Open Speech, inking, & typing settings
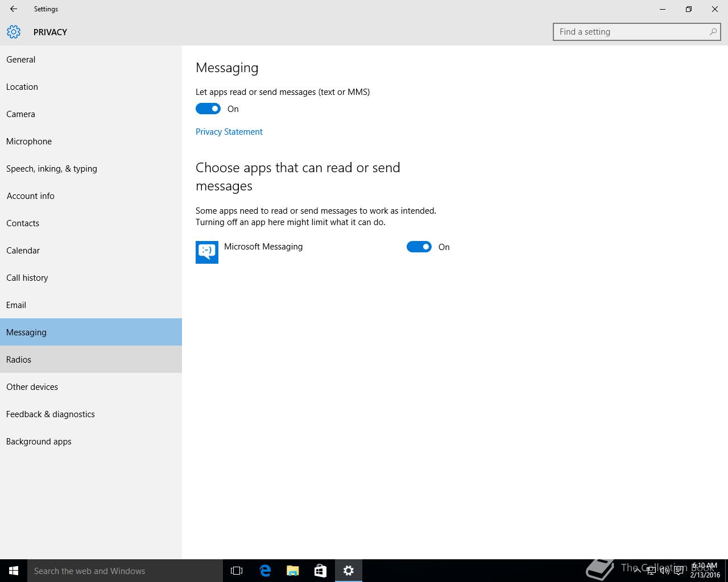728x582 pixels. tap(91, 168)
